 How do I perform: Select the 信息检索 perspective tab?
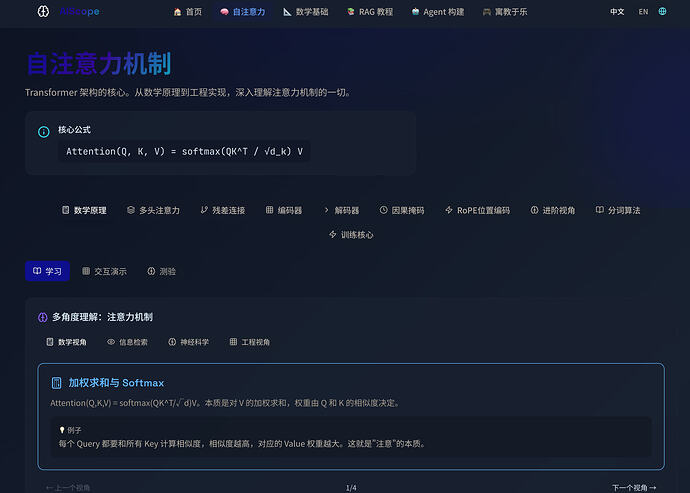(x=128, y=342)
